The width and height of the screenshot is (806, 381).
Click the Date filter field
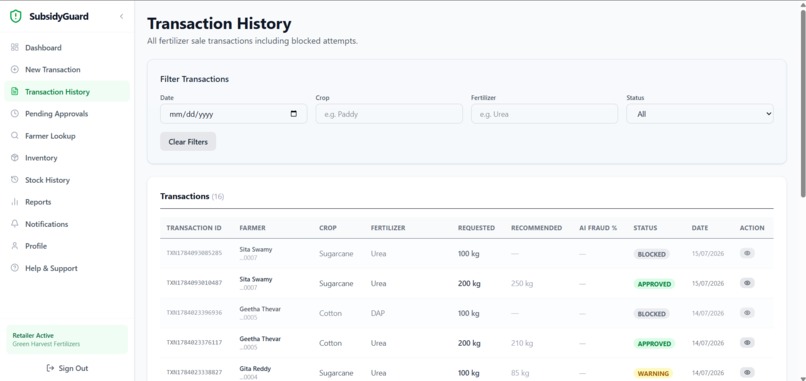coord(233,114)
